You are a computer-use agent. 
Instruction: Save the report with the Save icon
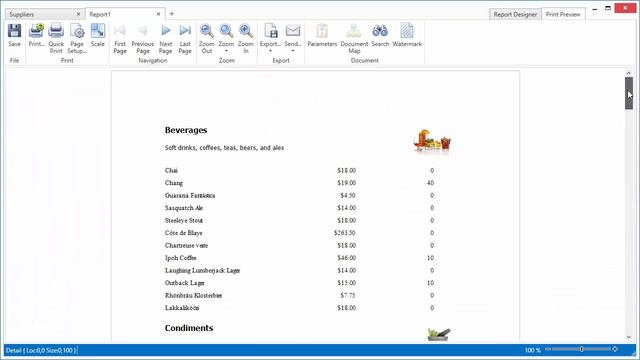14,31
